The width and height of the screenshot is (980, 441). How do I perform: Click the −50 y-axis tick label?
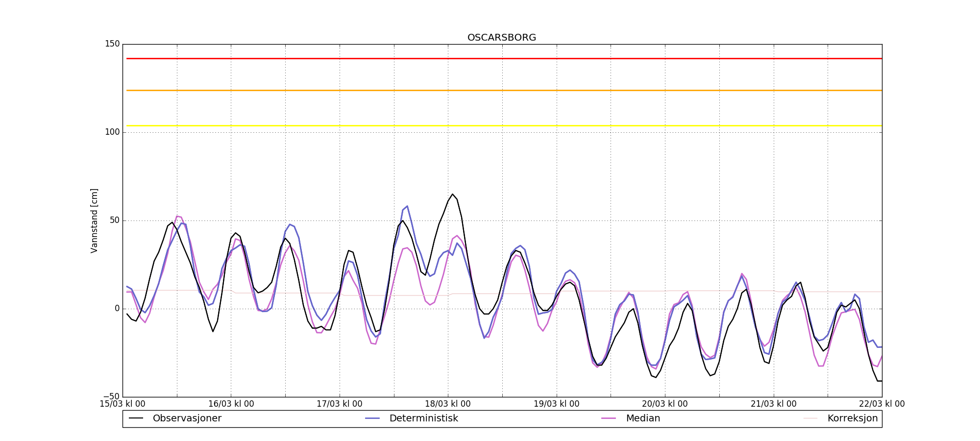click(x=110, y=396)
